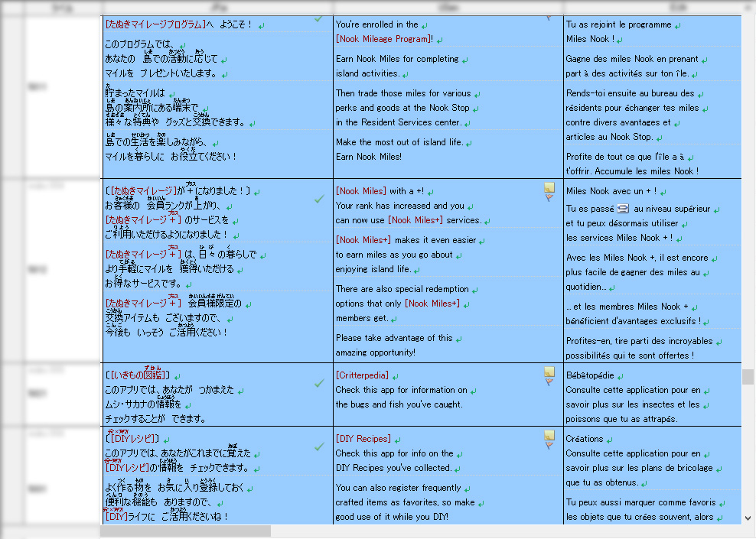
Task: Click the note icon in DIY Recipes cell
Action: point(549,436)
